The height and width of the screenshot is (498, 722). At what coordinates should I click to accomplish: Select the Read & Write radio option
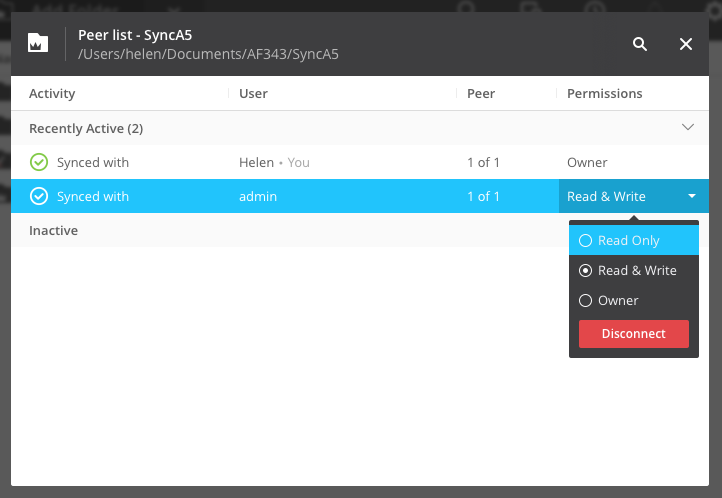(634, 270)
